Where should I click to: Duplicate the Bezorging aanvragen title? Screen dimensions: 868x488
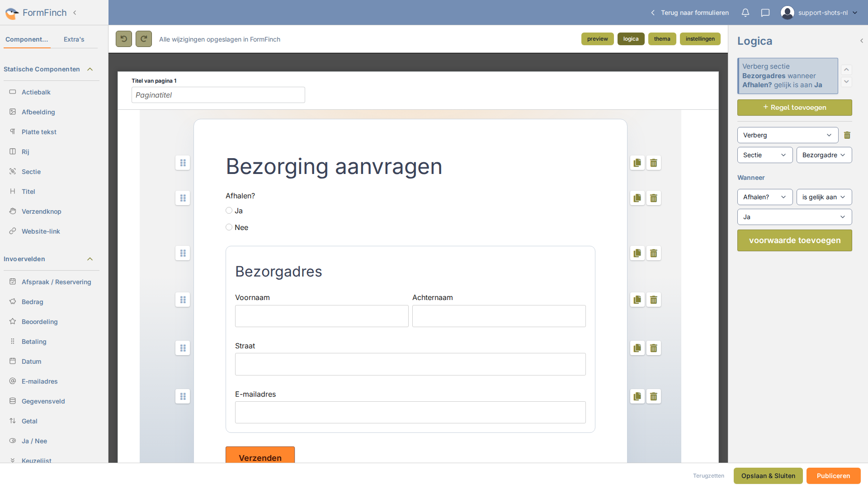click(x=637, y=163)
